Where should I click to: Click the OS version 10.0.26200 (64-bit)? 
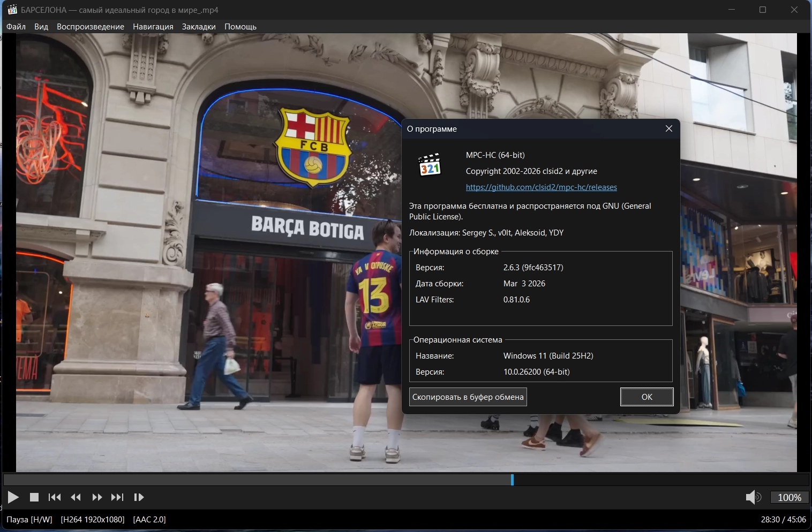tap(537, 372)
